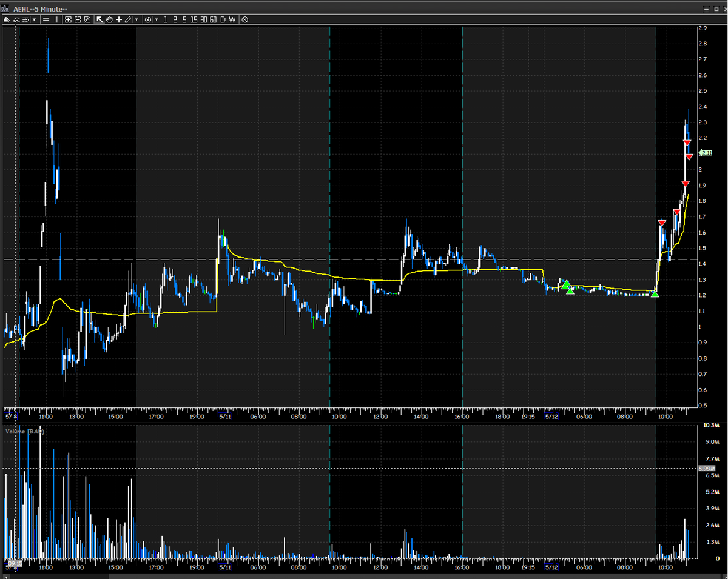
Task: Select the horizontal line drawing tool
Action: click(x=46, y=19)
